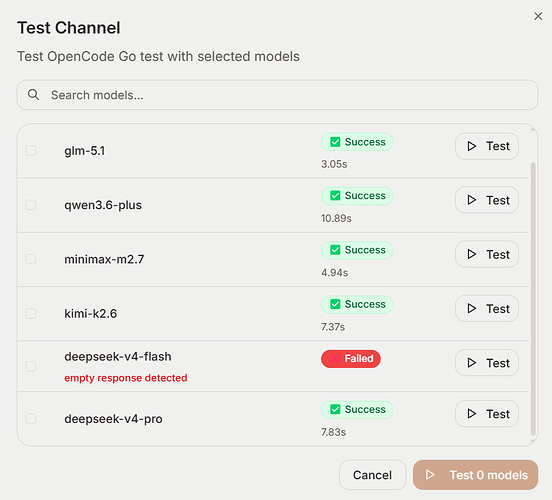Click the Success badge for deepseek-v4-pro
Viewport: 552px width, 500px height.
tap(357, 410)
